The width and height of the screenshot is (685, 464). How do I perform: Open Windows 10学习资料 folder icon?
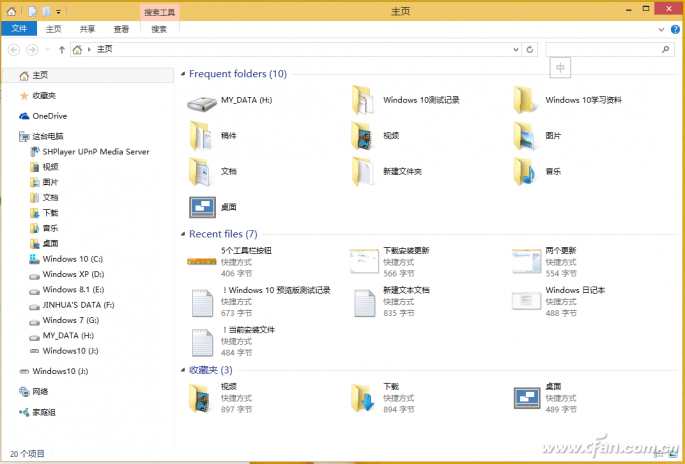click(x=525, y=100)
